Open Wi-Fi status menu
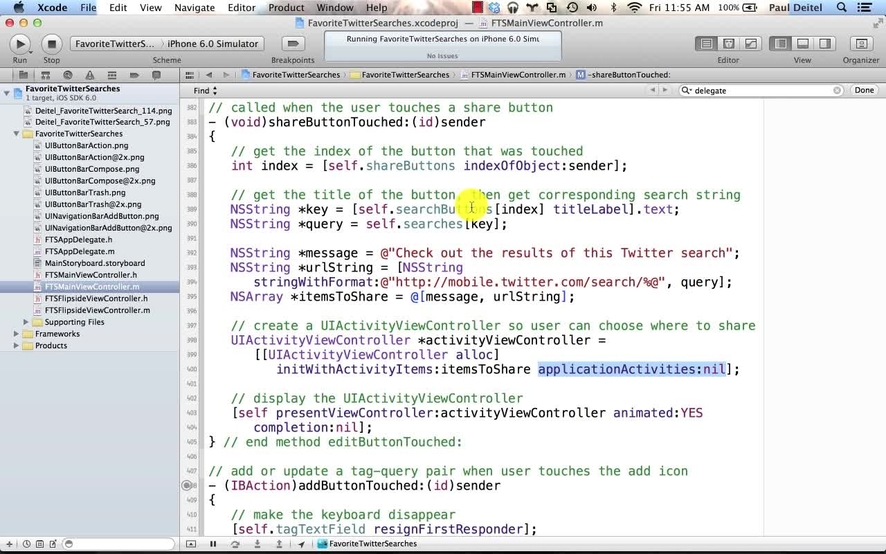 coord(635,7)
